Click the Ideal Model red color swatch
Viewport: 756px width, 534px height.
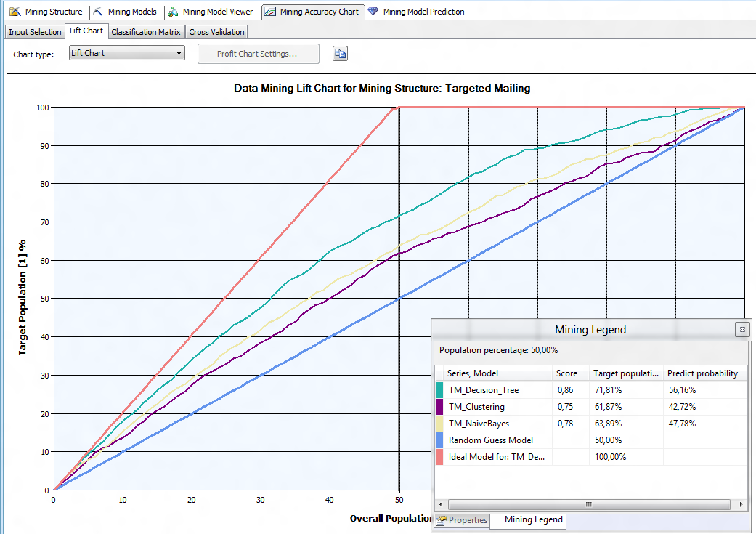tap(439, 457)
